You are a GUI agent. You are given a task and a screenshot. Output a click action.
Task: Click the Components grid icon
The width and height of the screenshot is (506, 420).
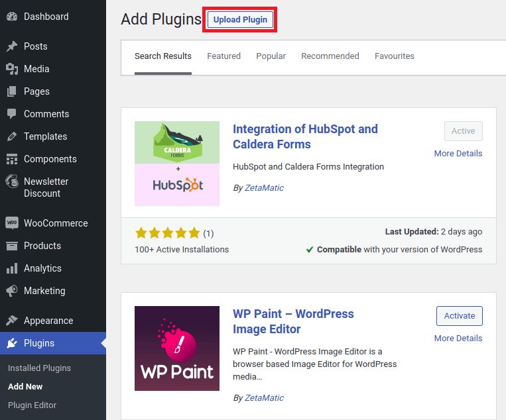click(x=12, y=159)
